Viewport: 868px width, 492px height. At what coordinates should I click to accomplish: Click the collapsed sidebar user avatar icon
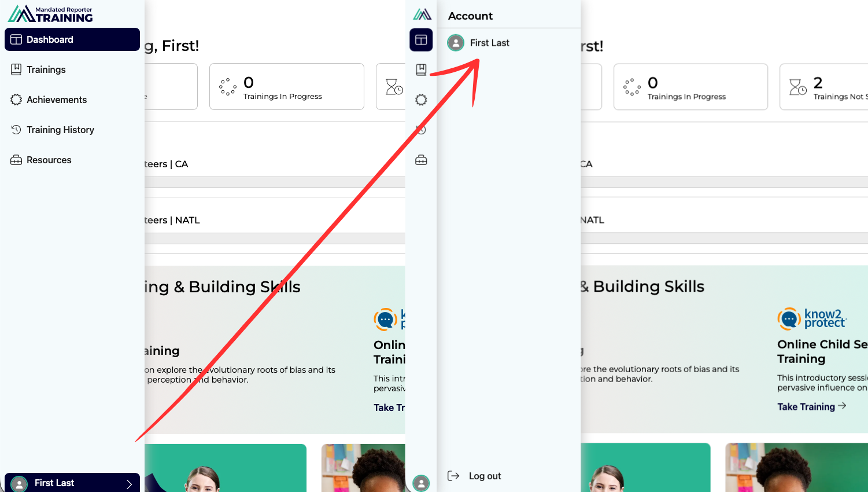(x=421, y=483)
